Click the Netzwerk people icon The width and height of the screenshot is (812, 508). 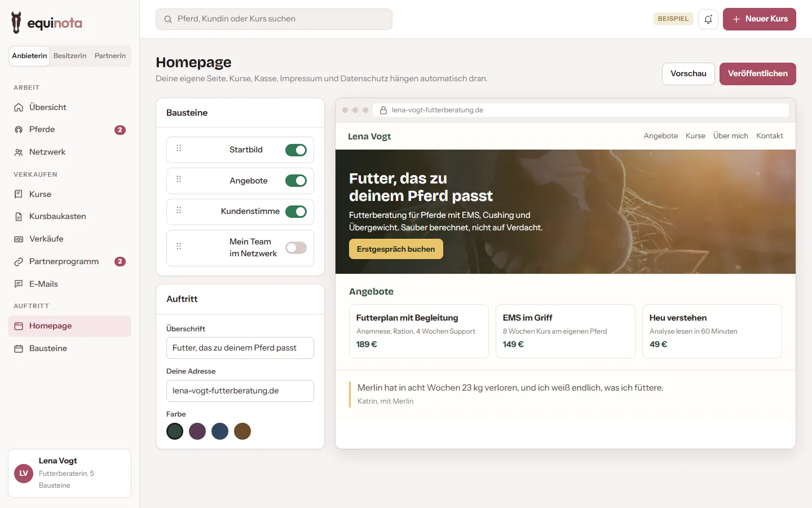pos(19,152)
